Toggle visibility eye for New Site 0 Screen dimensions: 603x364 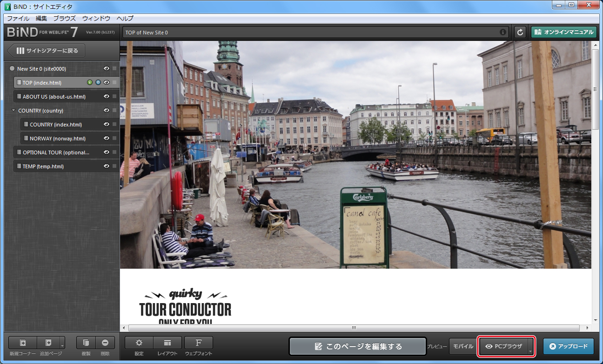[x=107, y=69]
